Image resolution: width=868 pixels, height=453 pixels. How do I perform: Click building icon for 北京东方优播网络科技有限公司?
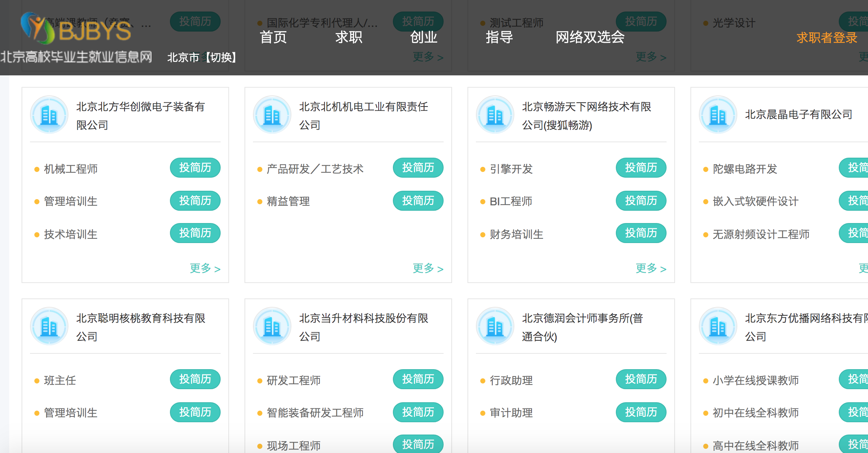718,326
